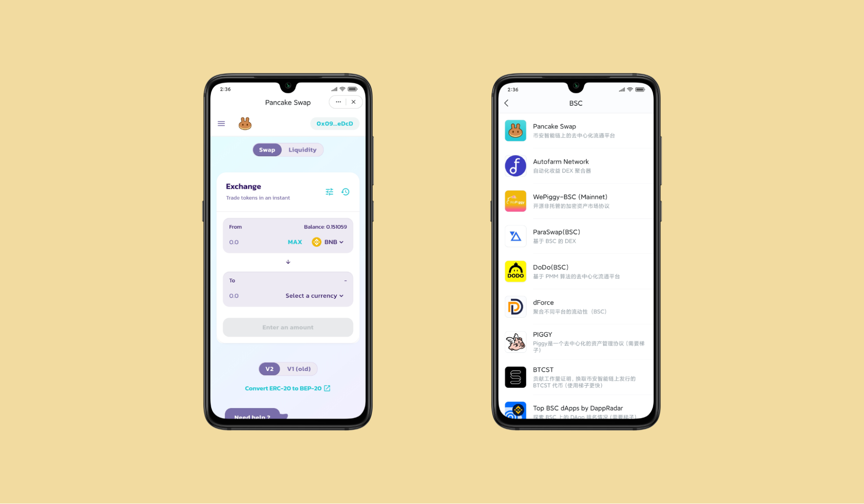
Task: Tap the MAX balance button
Action: [x=294, y=242]
